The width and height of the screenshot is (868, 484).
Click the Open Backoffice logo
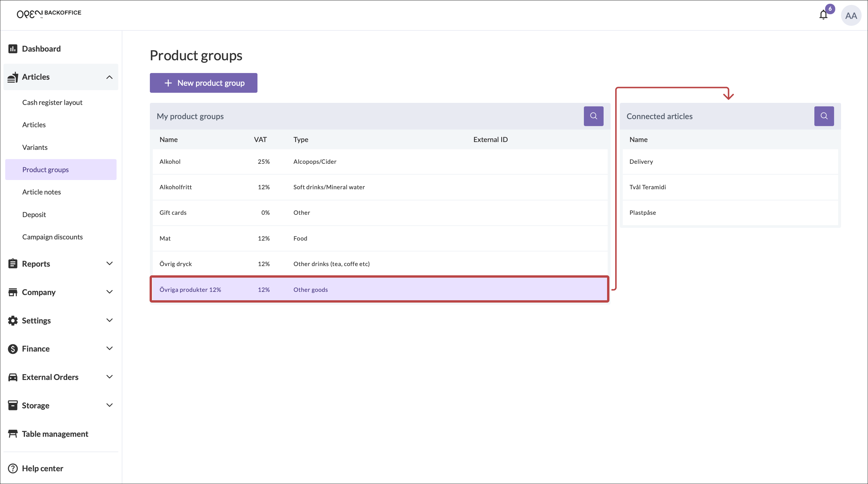pos(49,14)
